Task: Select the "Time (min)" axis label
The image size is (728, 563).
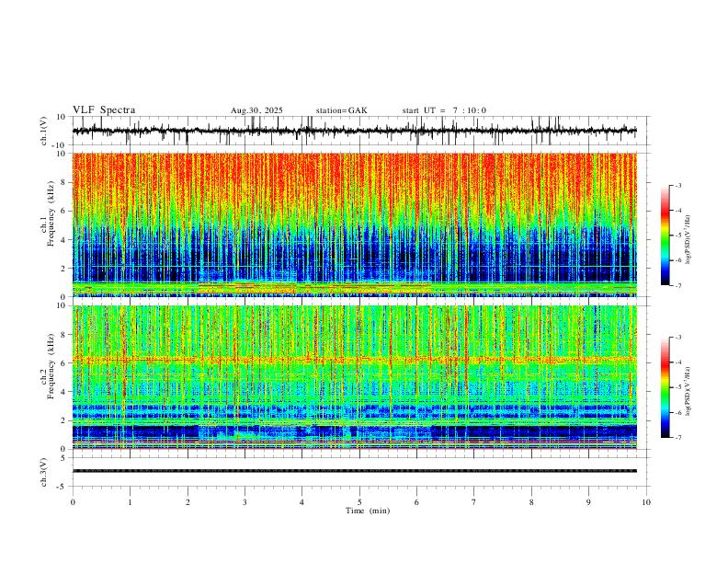Action: [368, 511]
